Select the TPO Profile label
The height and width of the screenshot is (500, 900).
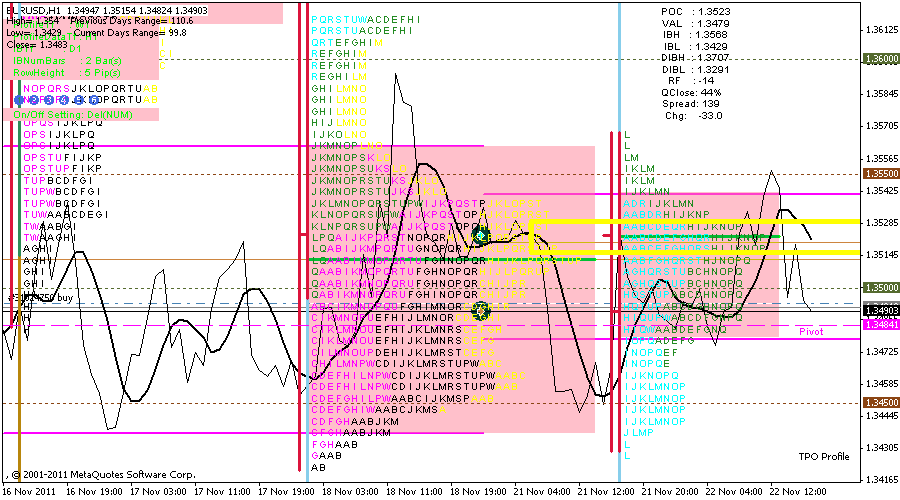point(823,456)
